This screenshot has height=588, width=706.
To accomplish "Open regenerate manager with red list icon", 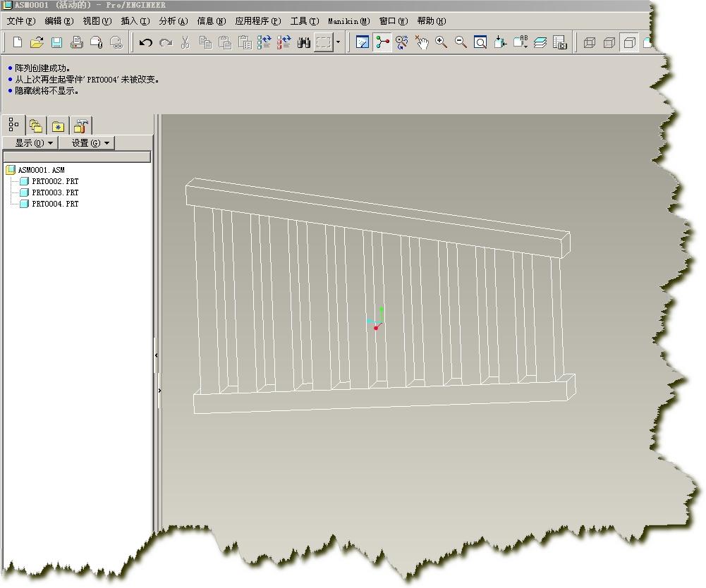I will tap(284, 43).
